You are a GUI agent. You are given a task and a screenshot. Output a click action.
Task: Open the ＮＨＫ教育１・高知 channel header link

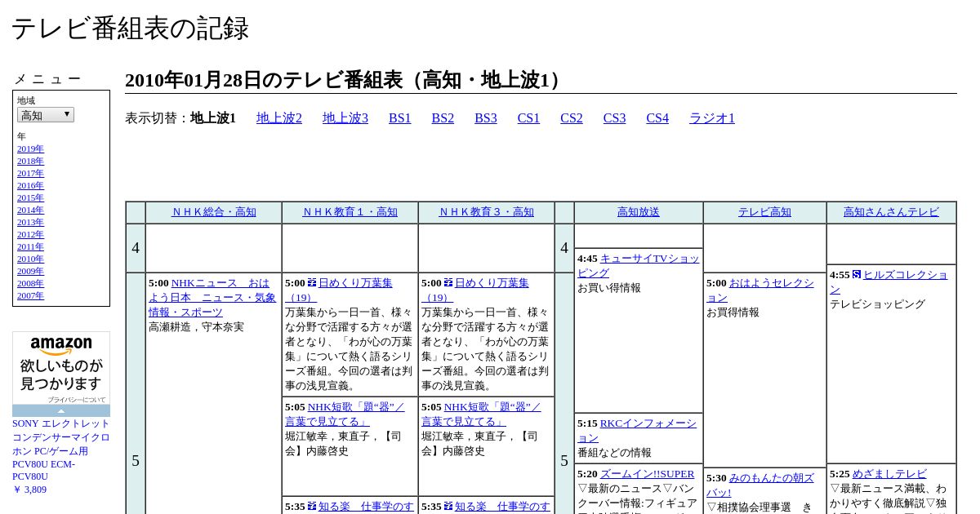click(x=350, y=212)
